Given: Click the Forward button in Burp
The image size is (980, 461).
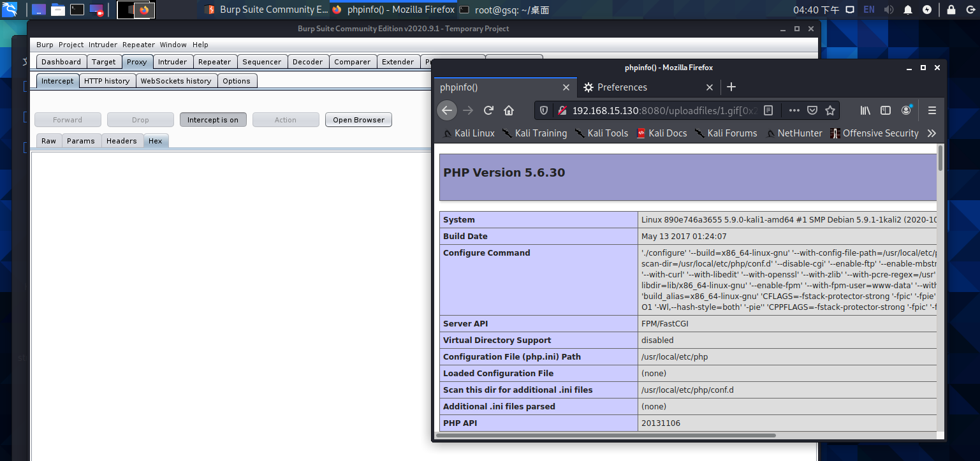Looking at the screenshot, I should coord(68,120).
